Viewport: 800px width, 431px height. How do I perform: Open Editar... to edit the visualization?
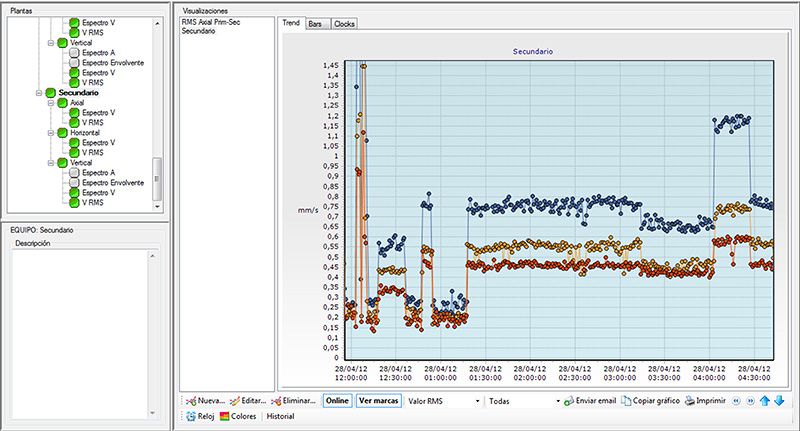[248, 401]
